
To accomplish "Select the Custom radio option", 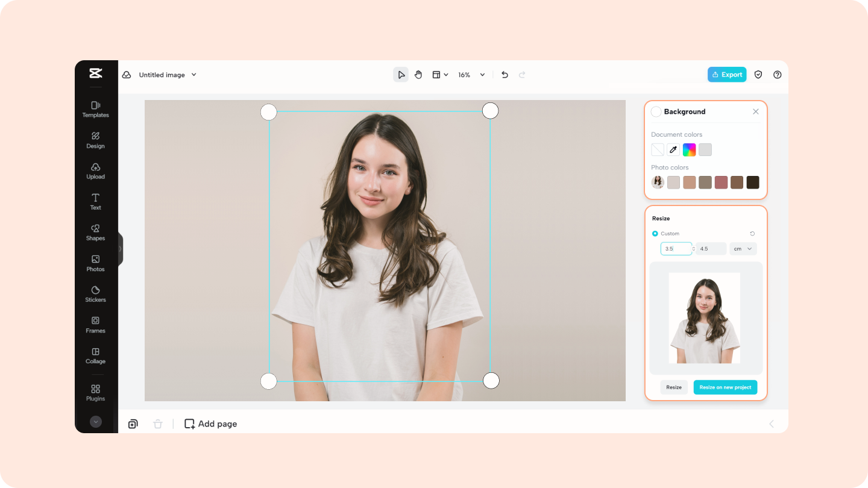I will tap(655, 234).
